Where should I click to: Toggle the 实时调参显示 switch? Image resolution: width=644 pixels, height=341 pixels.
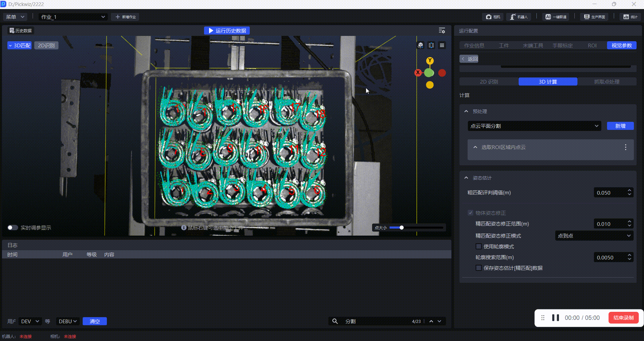click(12, 228)
